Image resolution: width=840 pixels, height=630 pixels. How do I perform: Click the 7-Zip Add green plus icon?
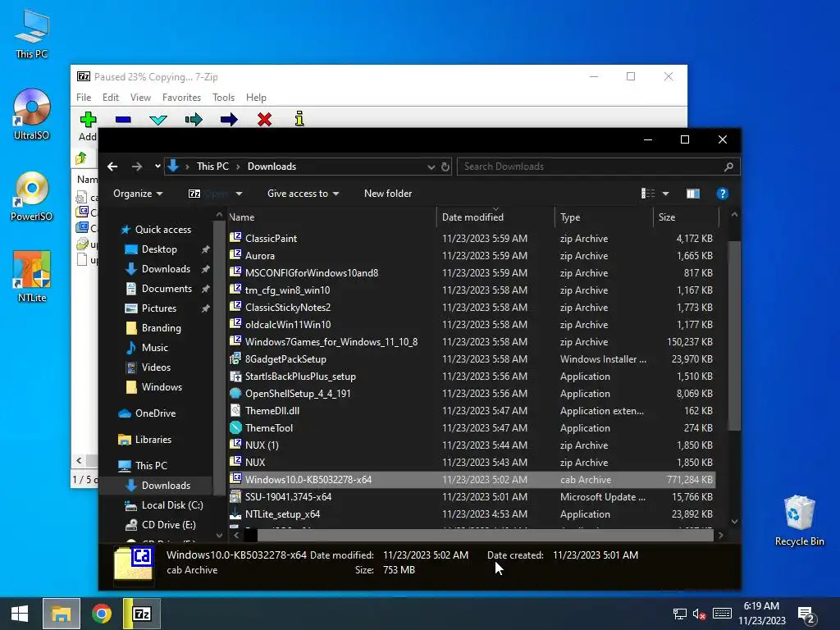pos(88,119)
